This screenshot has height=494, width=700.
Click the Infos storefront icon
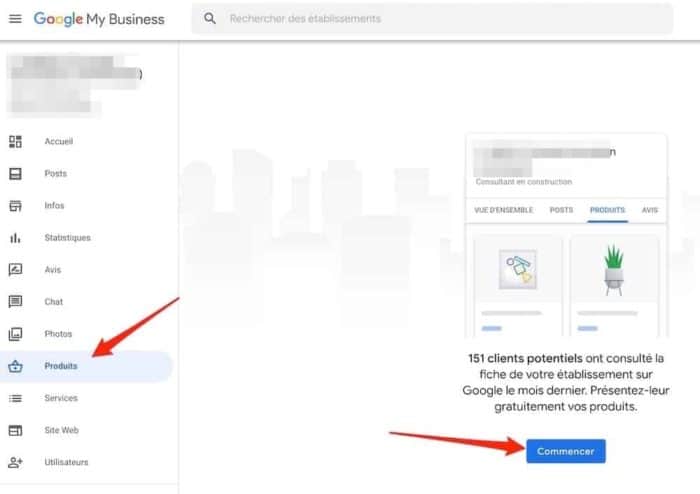point(15,206)
